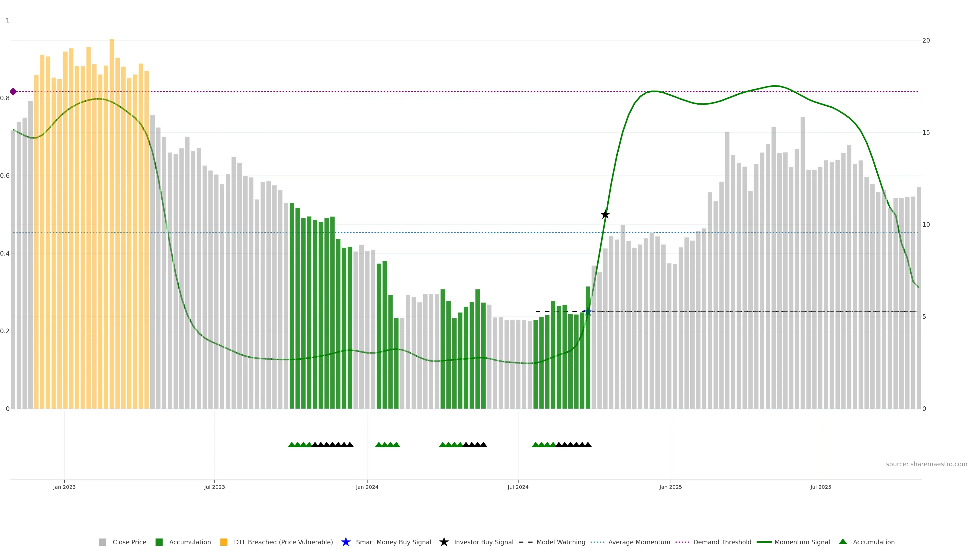Click the Jan 2024 axis label

pyautogui.click(x=367, y=487)
